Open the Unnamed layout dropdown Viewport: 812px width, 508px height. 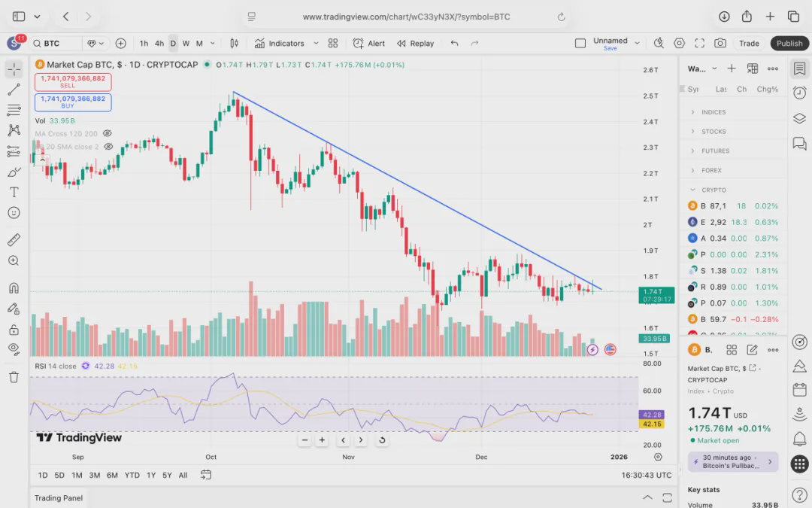point(638,43)
